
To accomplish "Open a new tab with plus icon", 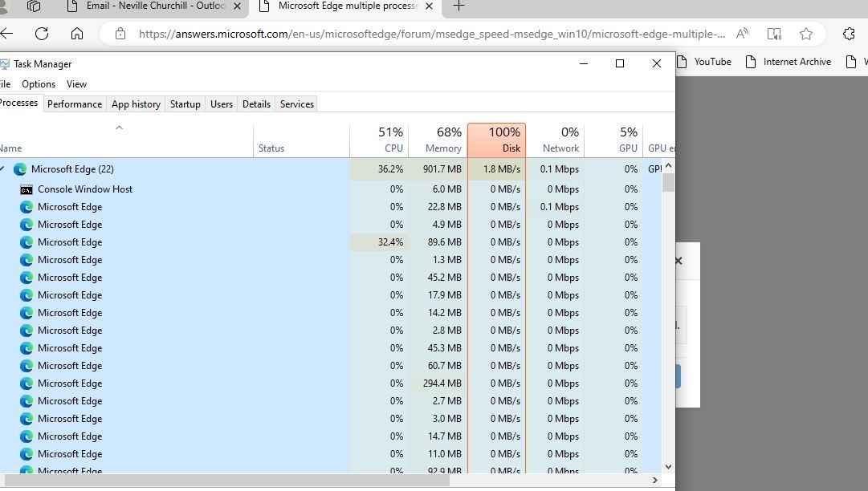I will [x=458, y=6].
